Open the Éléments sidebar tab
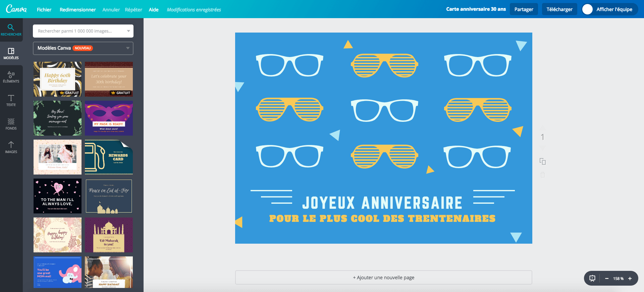The image size is (644, 292). click(11, 77)
